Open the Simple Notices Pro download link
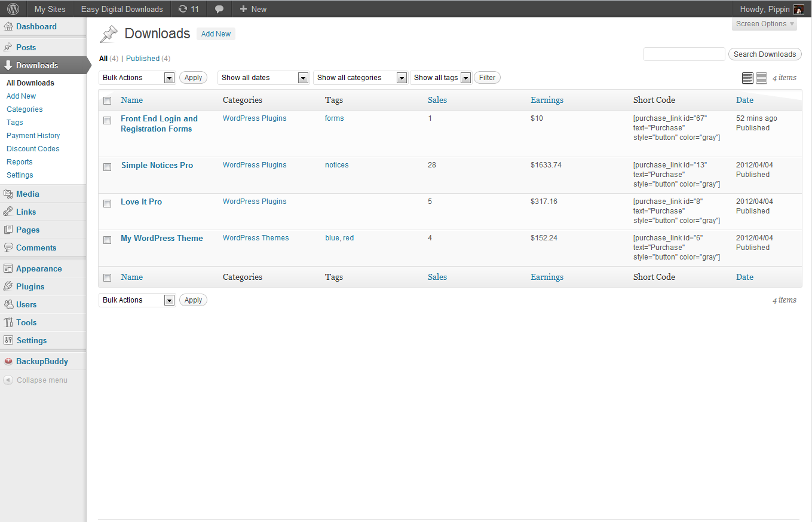The height and width of the screenshot is (522, 812). click(x=157, y=166)
